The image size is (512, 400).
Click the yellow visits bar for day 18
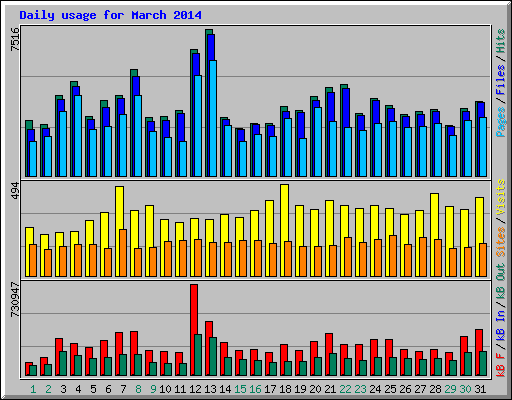click(x=284, y=230)
